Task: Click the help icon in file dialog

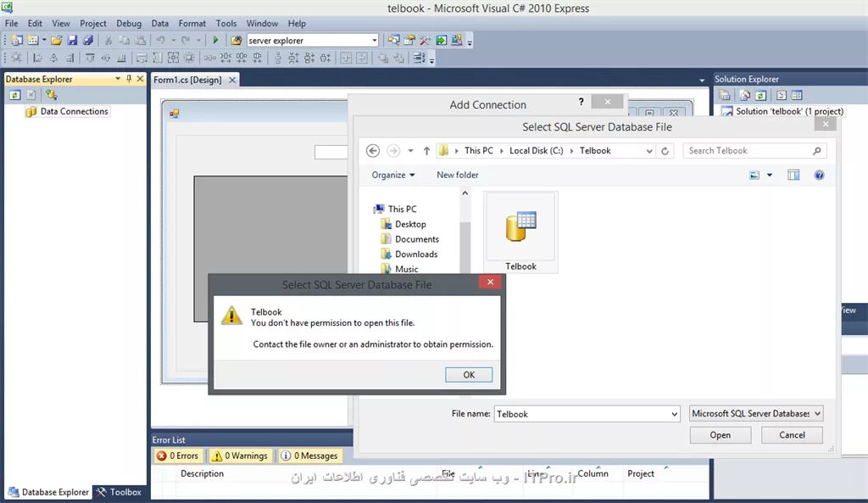Action: coord(820,175)
